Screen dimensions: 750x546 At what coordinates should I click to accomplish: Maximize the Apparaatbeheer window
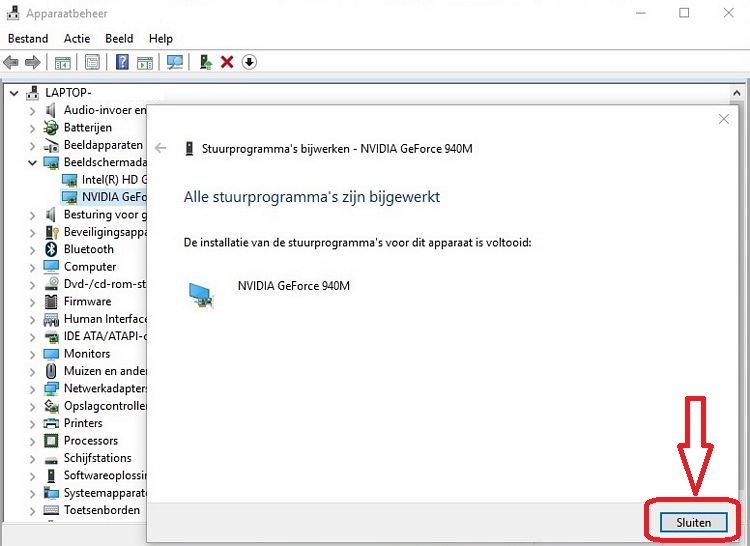tap(684, 13)
